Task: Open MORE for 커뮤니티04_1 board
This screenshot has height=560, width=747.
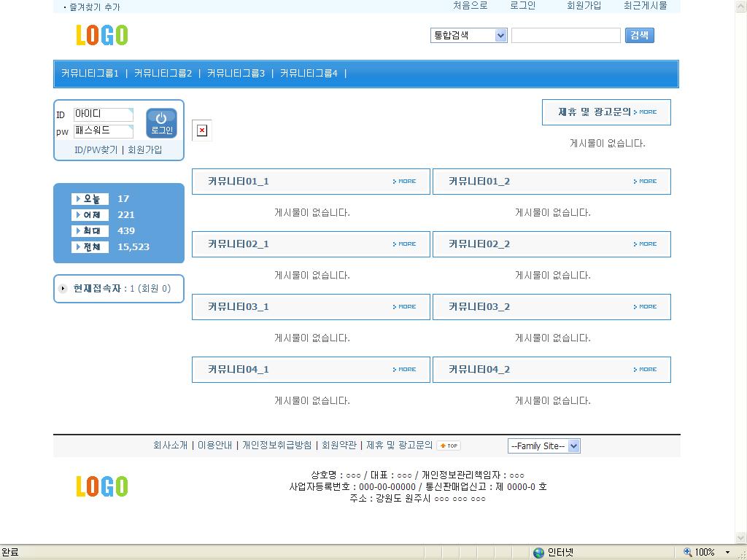Action: (405, 370)
